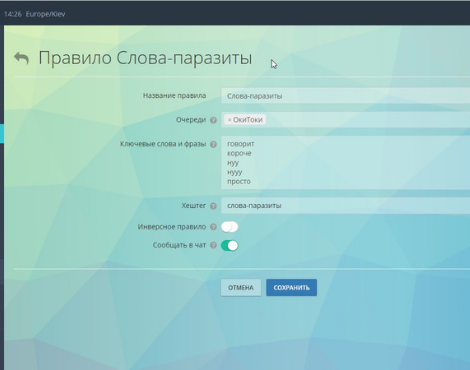Click the Название правила text field
470x370 pixels.
[x=345, y=96]
